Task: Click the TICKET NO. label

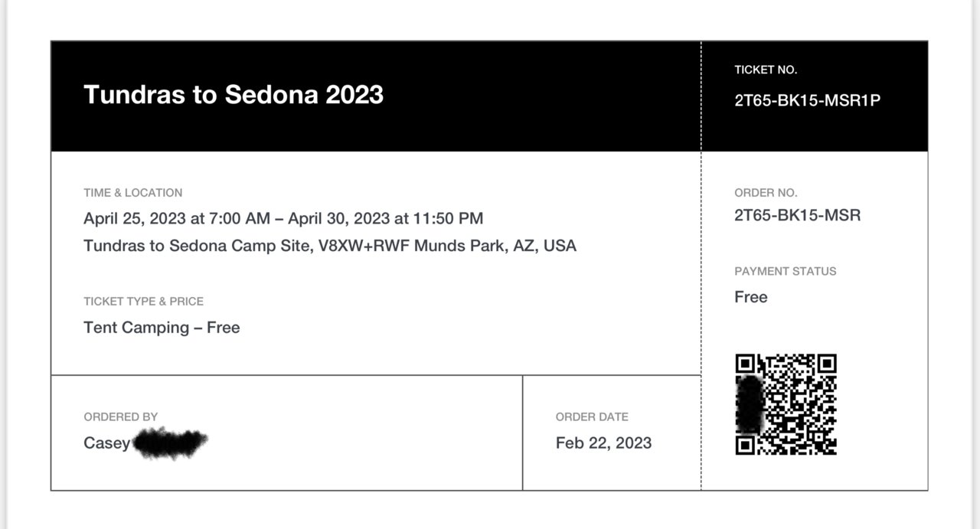Action: [766, 70]
